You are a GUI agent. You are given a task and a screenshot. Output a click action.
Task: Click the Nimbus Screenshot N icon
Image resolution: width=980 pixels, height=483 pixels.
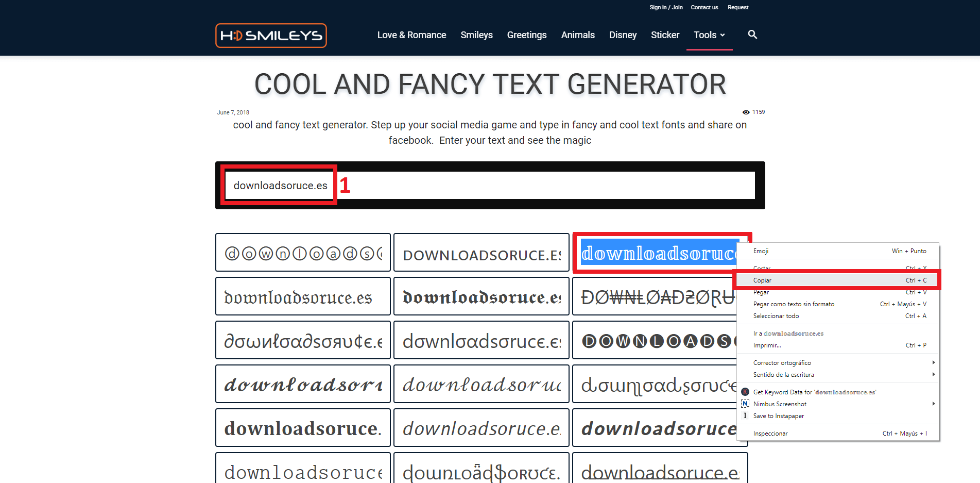point(745,404)
